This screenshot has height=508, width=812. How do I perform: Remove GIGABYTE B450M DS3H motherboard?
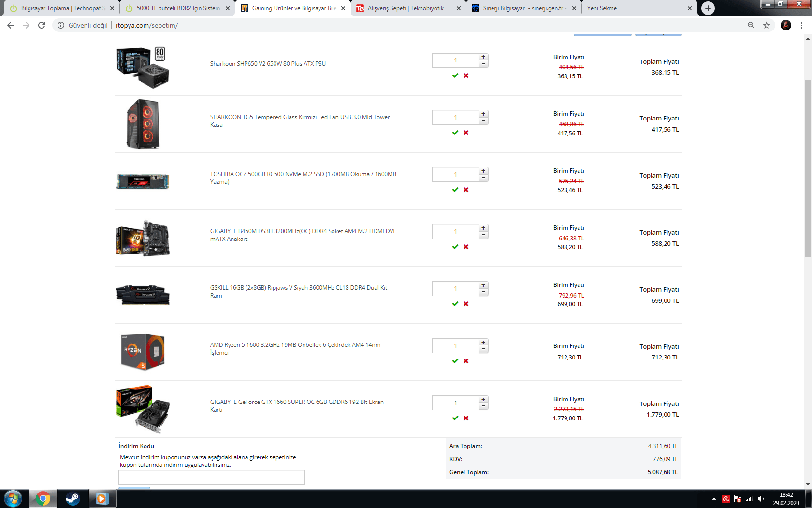(466, 247)
